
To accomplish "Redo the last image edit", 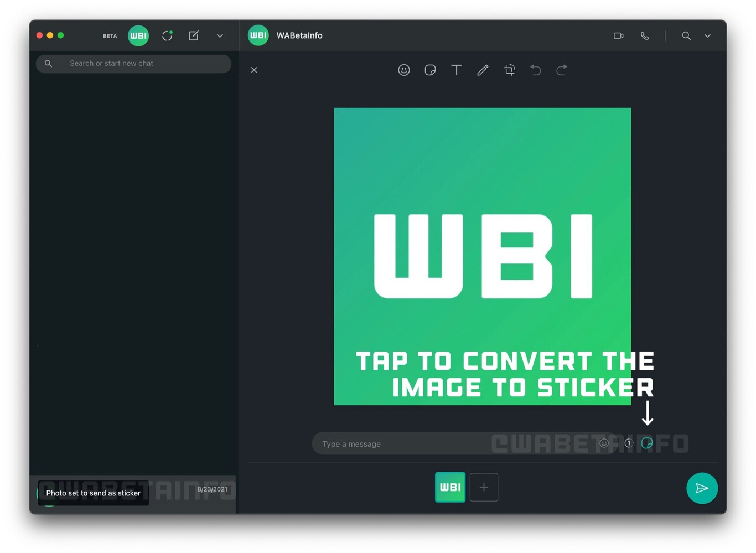I will pos(561,70).
